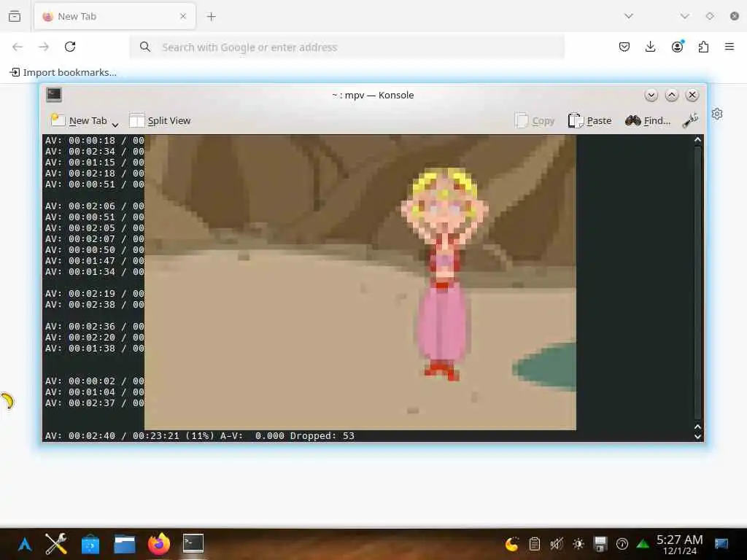Toggle night light moon icon in tray
Viewport: 747px width, 560px height.
click(511, 543)
